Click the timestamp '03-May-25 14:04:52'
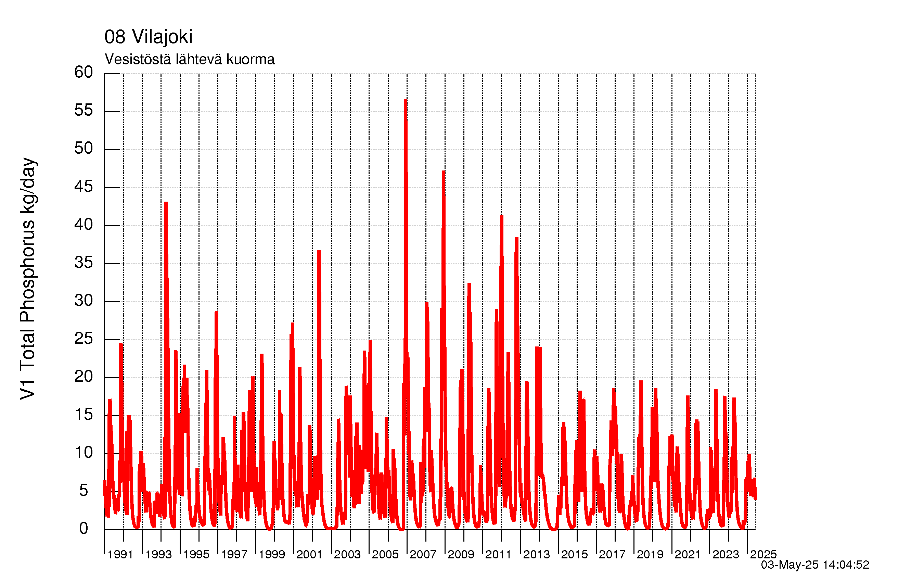Viewport: 924px width, 582px height. 815,565
